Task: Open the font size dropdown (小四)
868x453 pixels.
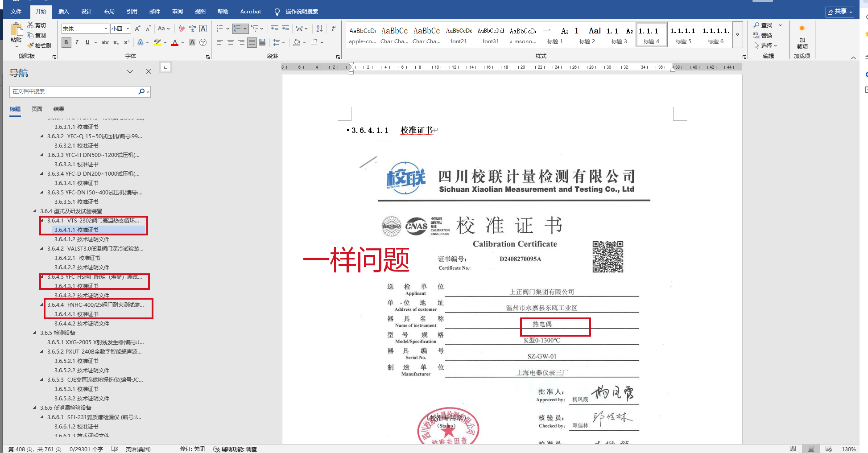Action: [x=128, y=29]
